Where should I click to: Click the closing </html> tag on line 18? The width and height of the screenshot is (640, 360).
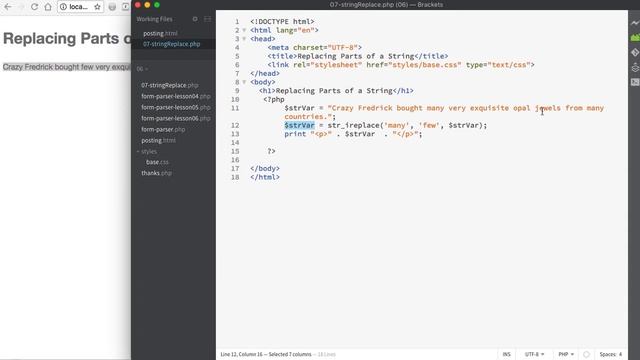coord(265,177)
